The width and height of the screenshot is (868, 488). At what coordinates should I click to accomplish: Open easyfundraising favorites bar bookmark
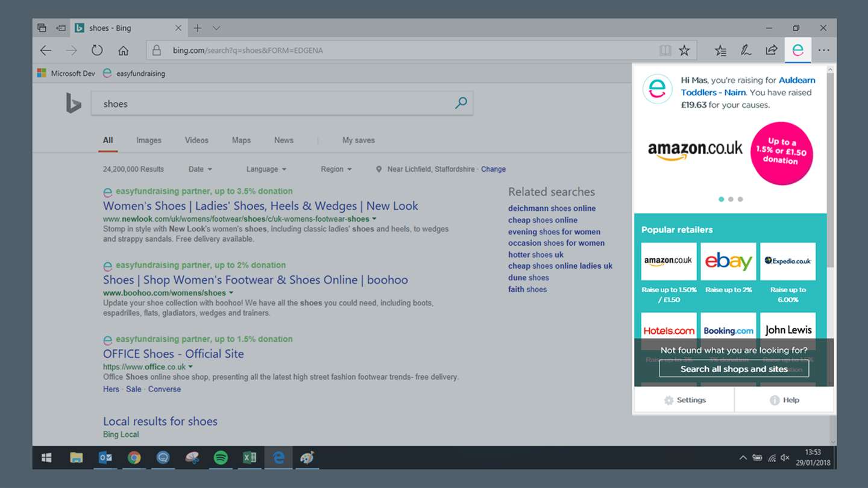click(x=134, y=74)
